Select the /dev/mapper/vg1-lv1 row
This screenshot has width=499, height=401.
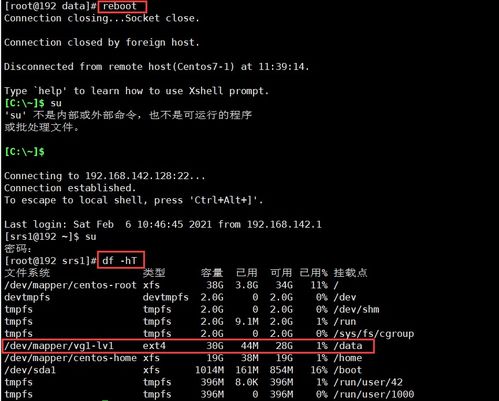(188, 346)
